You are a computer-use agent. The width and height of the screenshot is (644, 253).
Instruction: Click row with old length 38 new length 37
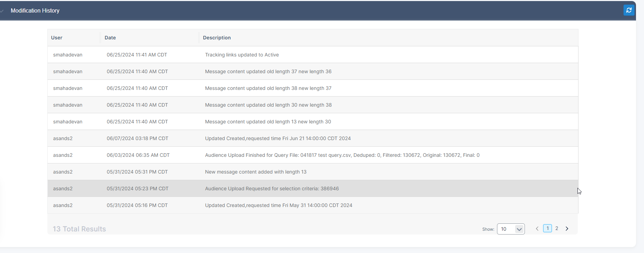(268, 88)
